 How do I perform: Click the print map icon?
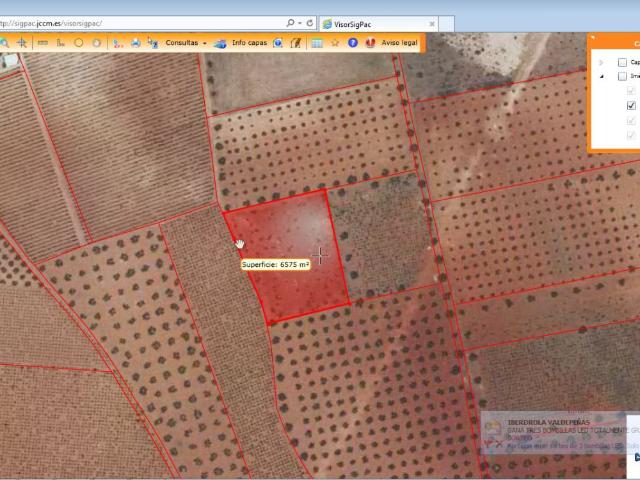[135, 43]
